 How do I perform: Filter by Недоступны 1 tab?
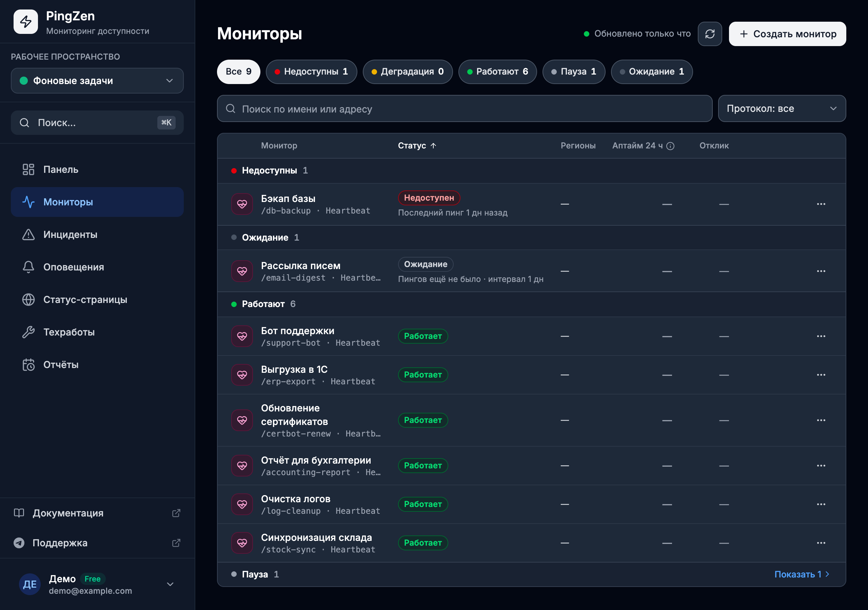tap(311, 72)
